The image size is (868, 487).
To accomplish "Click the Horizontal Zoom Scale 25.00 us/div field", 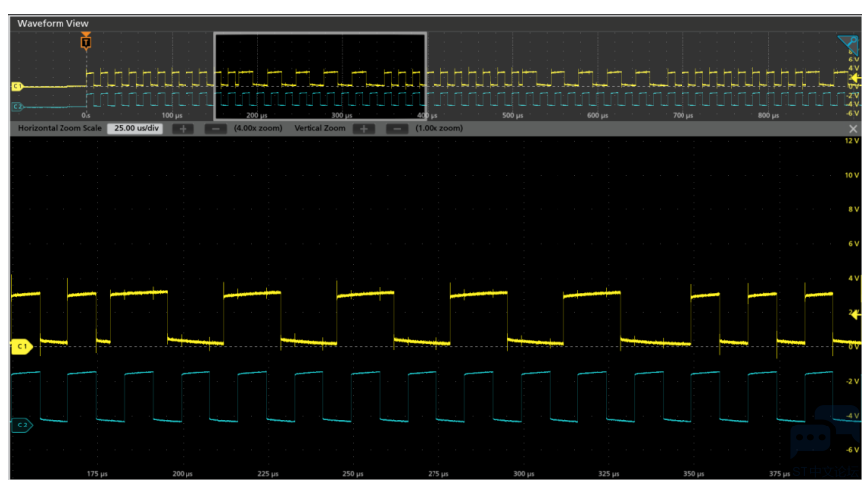I will (x=136, y=128).
